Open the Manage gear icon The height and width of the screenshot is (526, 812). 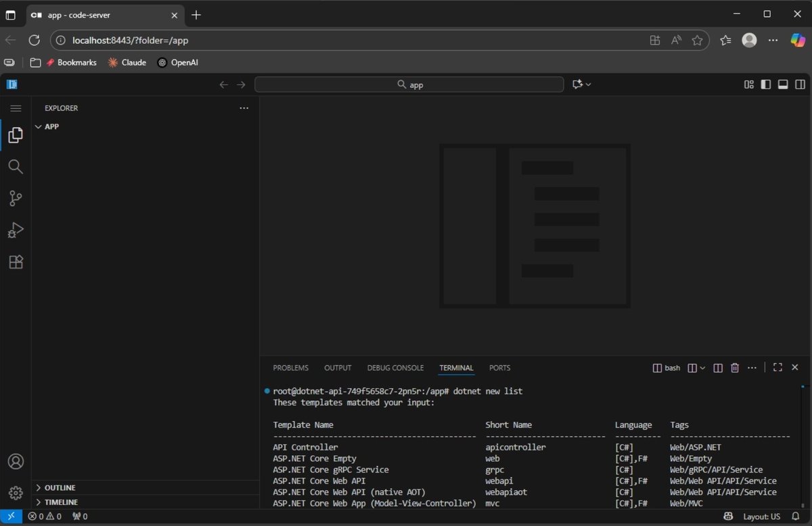point(15,492)
